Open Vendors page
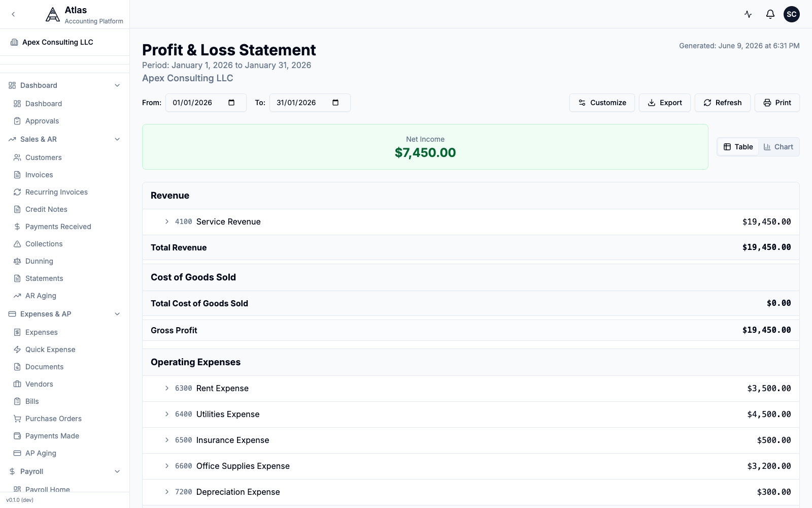 click(39, 384)
